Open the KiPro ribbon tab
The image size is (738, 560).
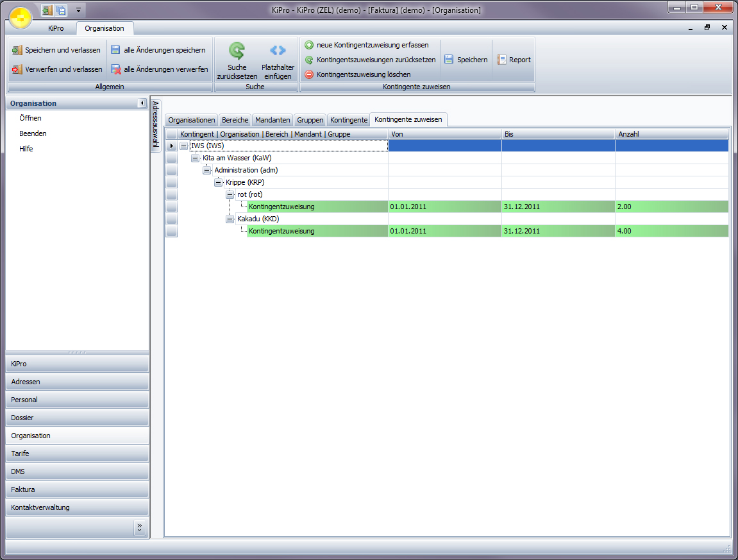click(56, 28)
